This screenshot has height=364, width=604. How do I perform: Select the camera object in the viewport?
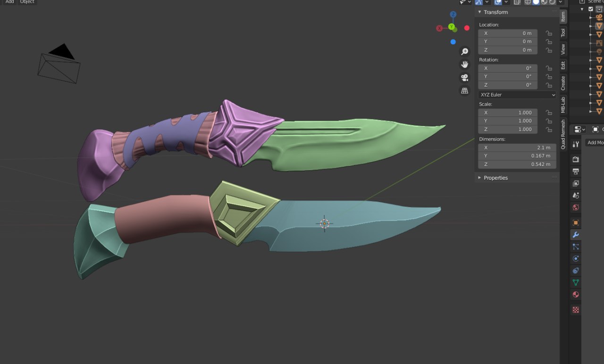tap(59, 65)
